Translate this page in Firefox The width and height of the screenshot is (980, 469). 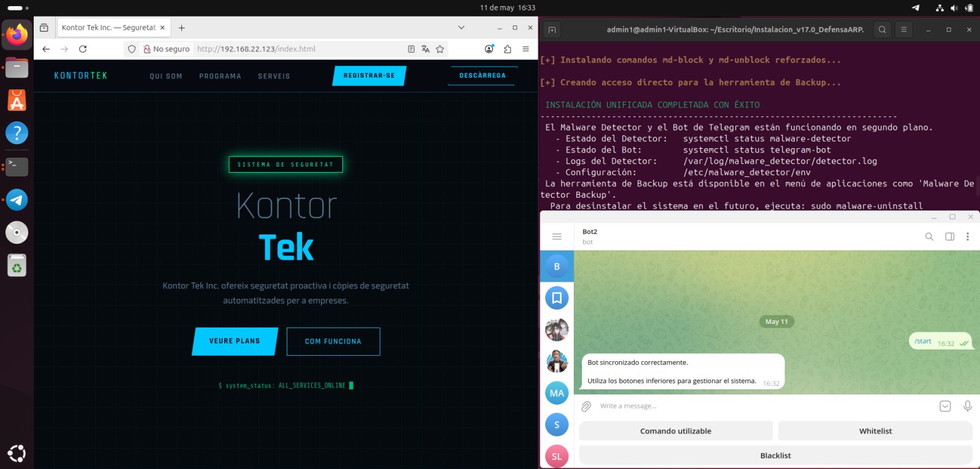[425, 49]
